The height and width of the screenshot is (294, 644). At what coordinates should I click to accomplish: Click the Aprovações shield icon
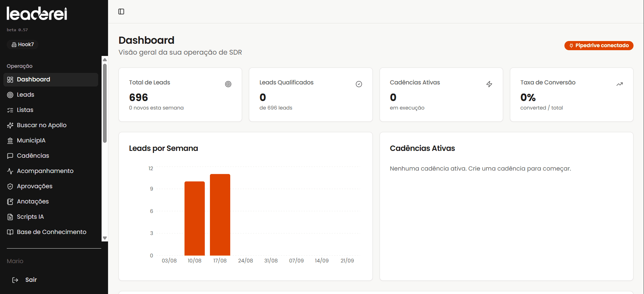[x=10, y=186]
